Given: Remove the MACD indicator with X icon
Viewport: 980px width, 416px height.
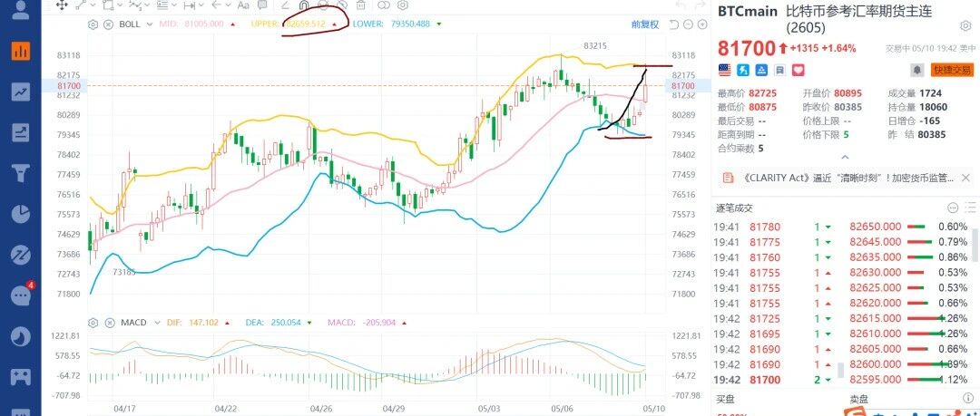Looking at the screenshot, I should coord(108,323).
